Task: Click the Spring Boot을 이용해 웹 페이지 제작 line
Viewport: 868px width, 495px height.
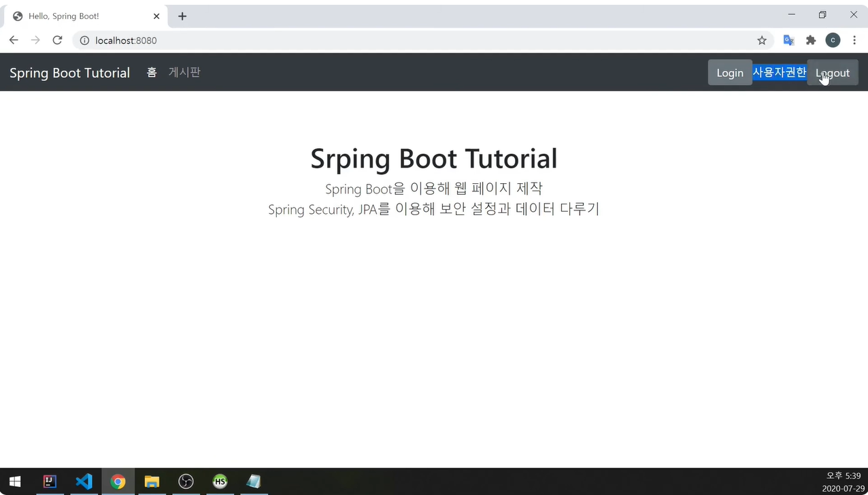Action: coord(434,189)
